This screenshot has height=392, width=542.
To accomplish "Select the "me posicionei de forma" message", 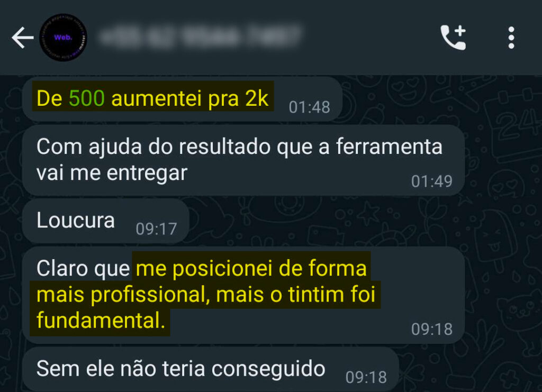I will pos(243,295).
